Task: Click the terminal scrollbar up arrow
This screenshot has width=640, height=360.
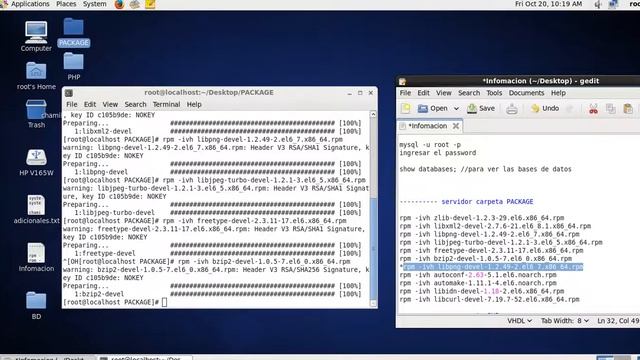Action: [373, 114]
